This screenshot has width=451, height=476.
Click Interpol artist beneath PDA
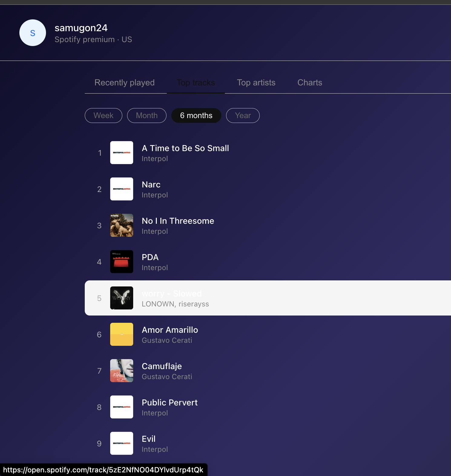155,268
